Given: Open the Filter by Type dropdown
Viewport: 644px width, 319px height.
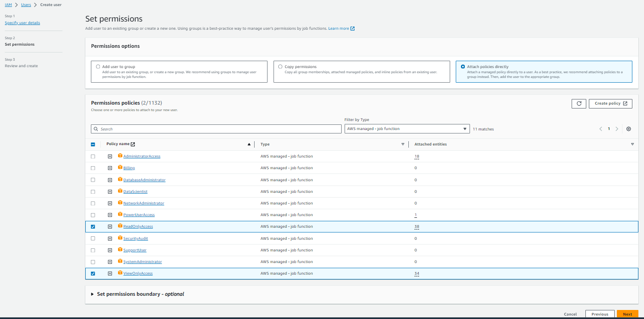Looking at the screenshot, I should tap(407, 129).
